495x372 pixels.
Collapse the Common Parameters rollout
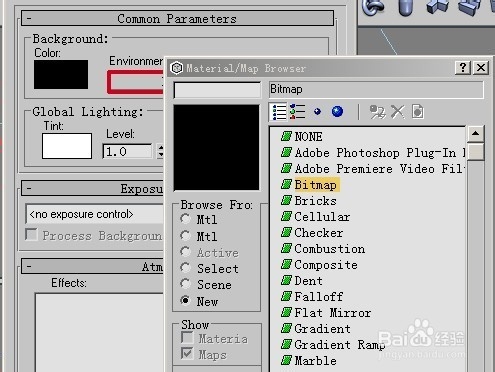coord(177,18)
